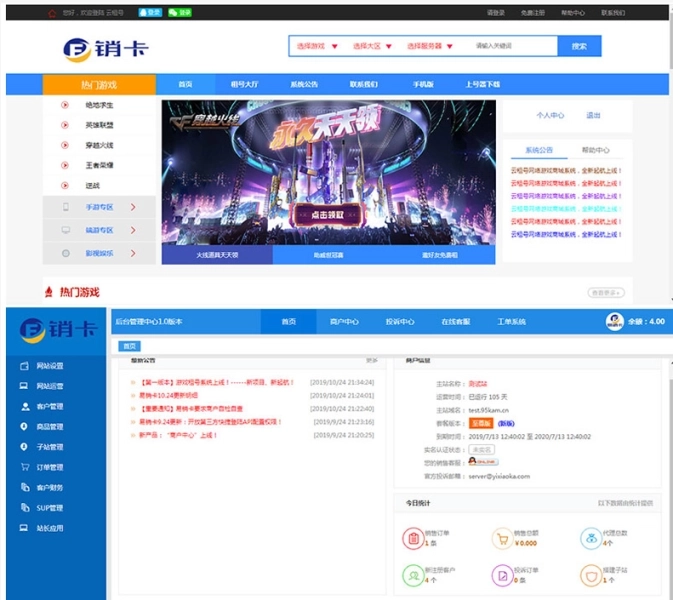673x600 pixels.
Task: Click the QQ online customer service badge
Action: click(x=483, y=462)
